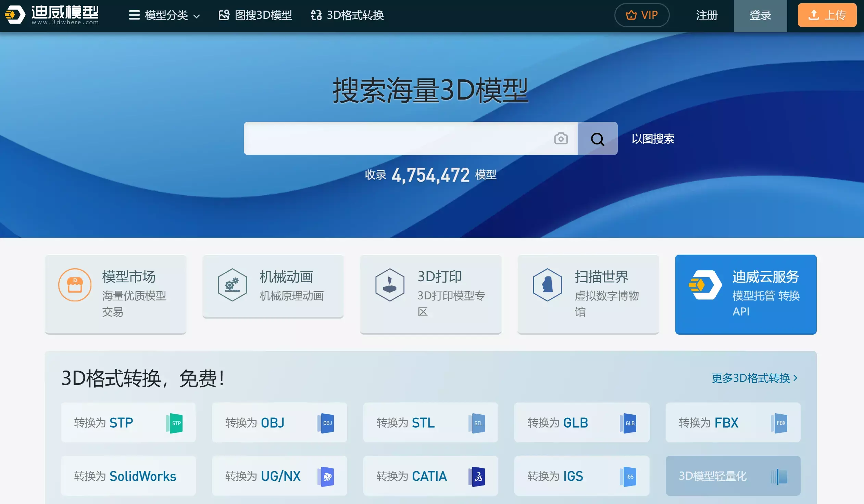Click the 注册 register link
The image size is (864, 504).
pyautogui.click(x=706, y=15)
